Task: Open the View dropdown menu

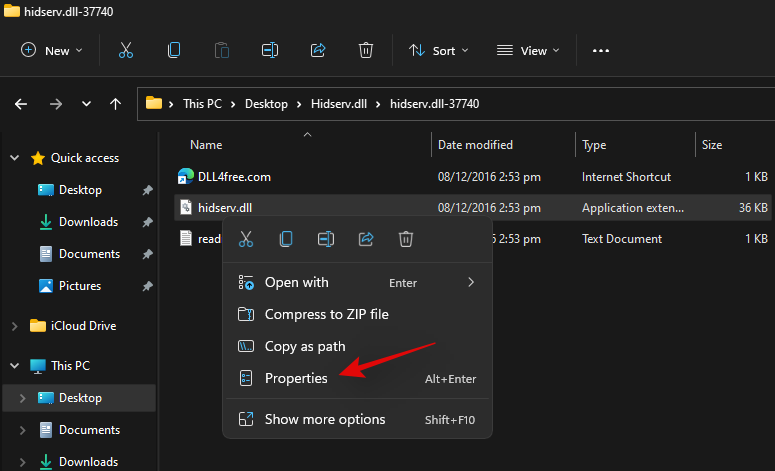Action: 529,50
